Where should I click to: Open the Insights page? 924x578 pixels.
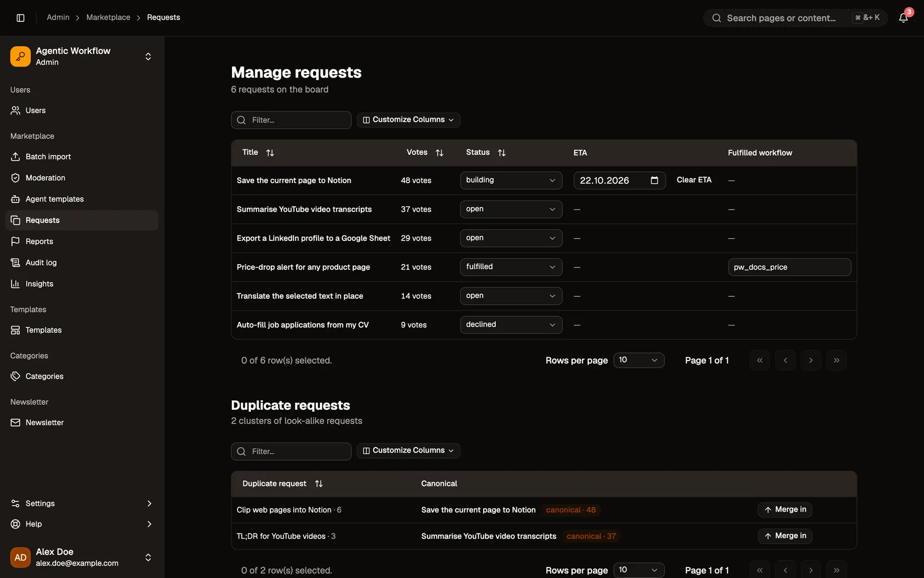pyautogui.click(x=82, y=284)
